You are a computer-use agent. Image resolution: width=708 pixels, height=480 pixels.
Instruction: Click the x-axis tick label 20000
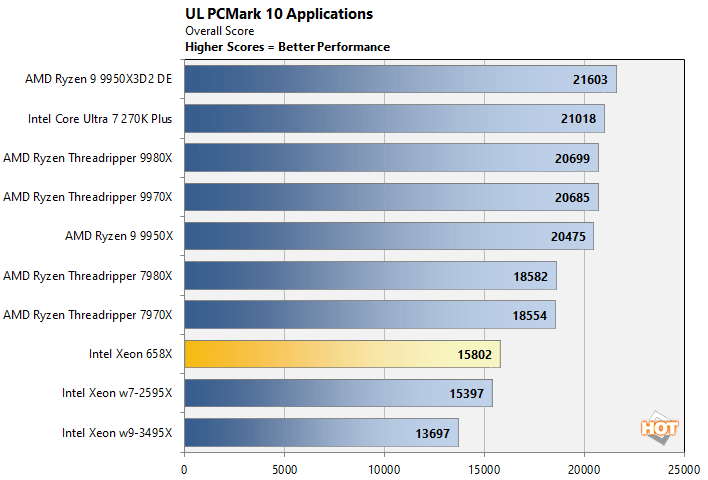pyautogui.click(x=584, y=470)
